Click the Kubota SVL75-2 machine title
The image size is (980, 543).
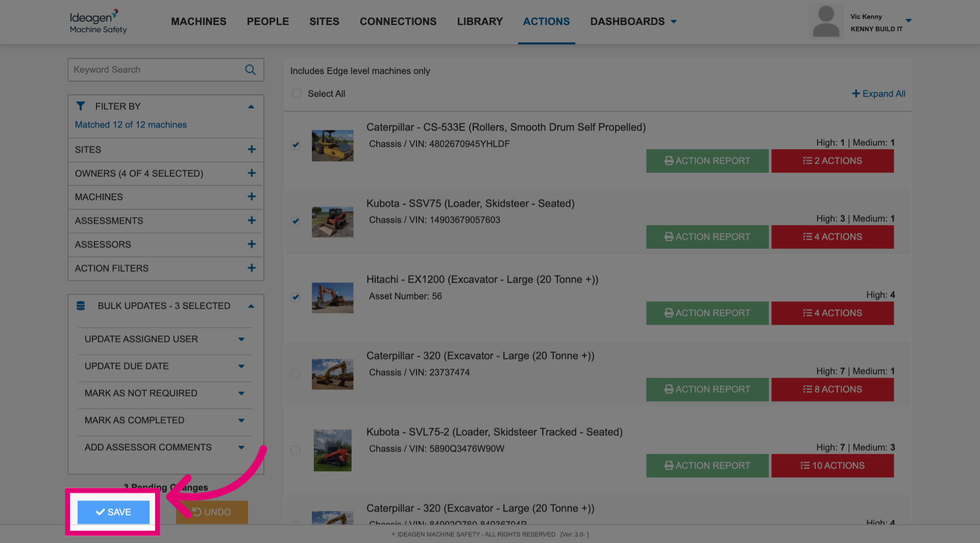495,432
